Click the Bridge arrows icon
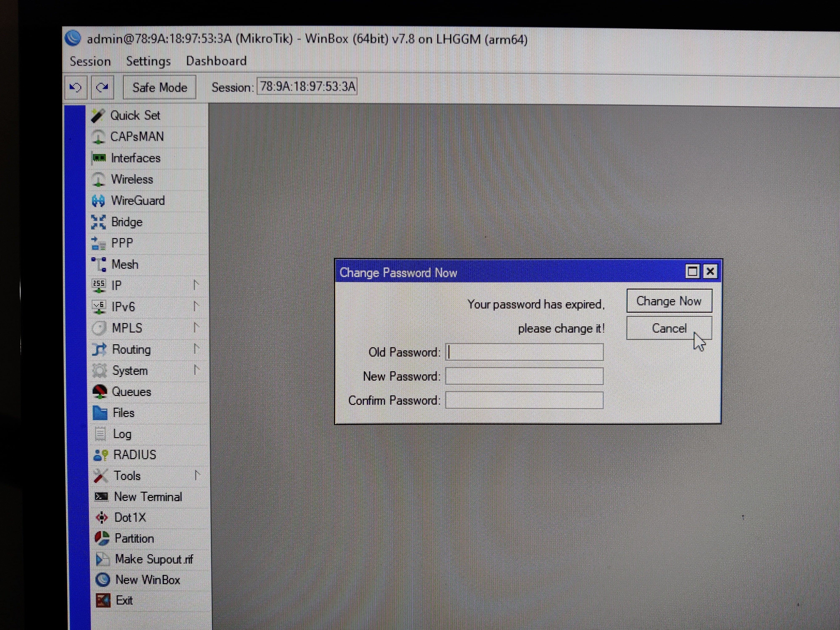The height and width of the screenshot is (630, 840). click(98, 222)
